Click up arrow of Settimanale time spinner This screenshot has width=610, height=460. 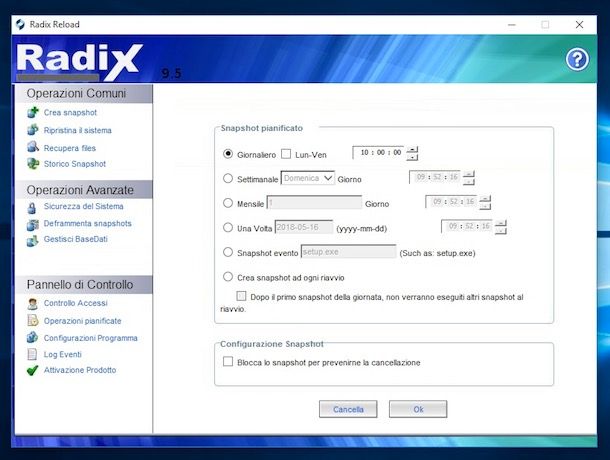pos(469,174)
